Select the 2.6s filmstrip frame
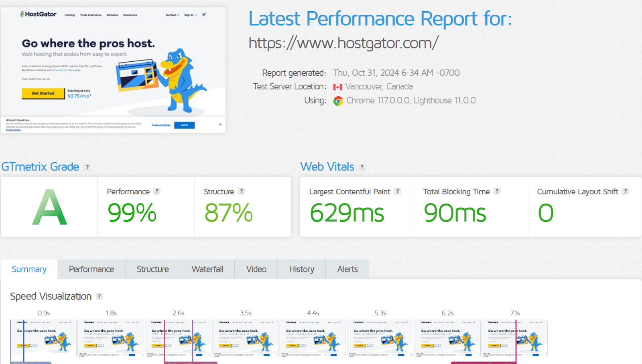 [178, 338]
